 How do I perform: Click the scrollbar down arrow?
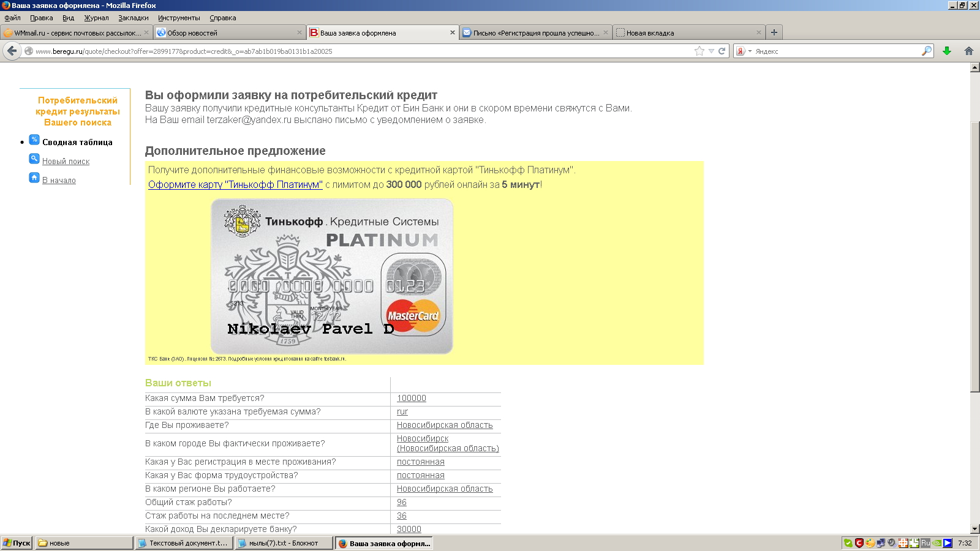975,529
